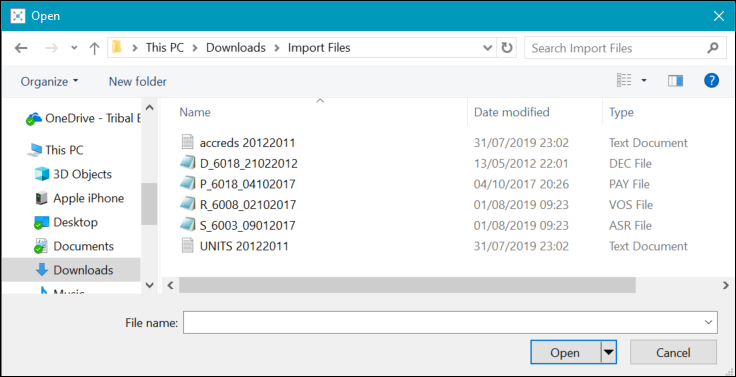Screen dimensions: 736x377
Task: Expand the File name dropdown arrow
Action: pos(708,323)
